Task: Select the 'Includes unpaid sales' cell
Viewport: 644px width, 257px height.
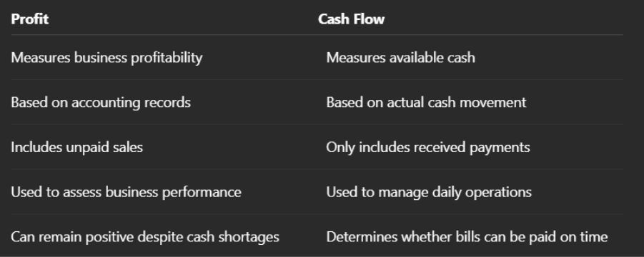Action: pos(76,147)
